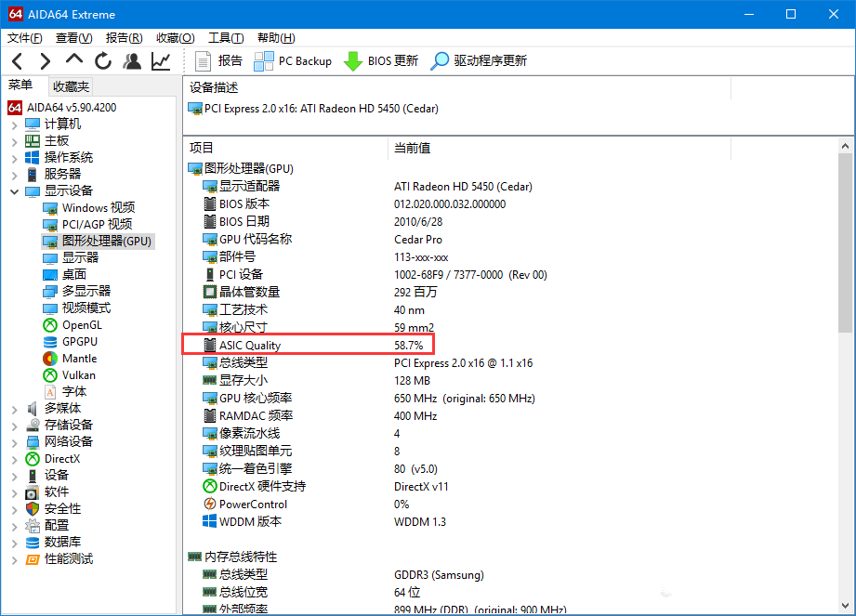Open the 工具(T) menu
This screenshot has height=616, width=856.
pos(226,38)
